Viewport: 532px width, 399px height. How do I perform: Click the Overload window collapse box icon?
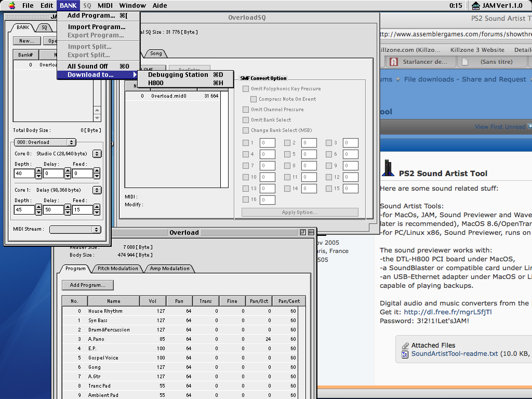coord(311,232)
